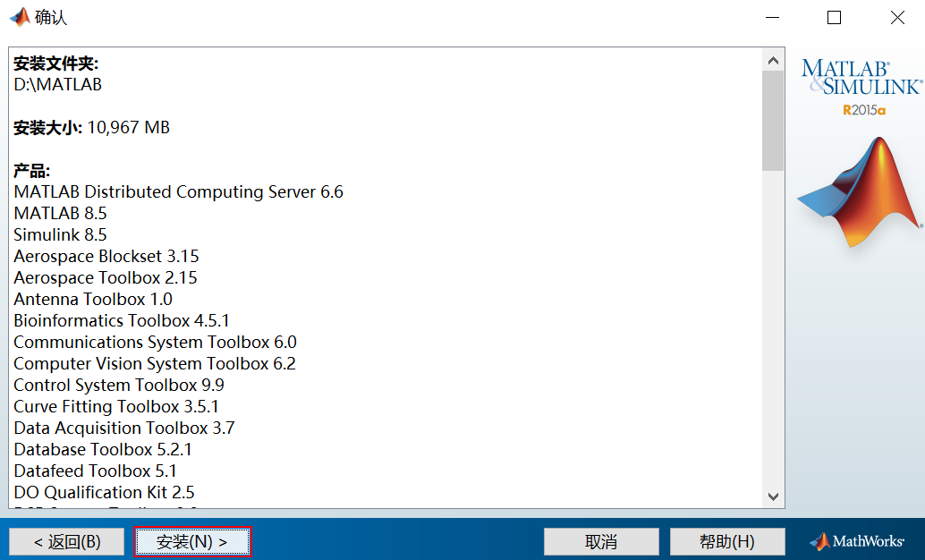Viewport: 925px width, 560px height.
Task: Select the Simulink 8.5 line
Action: pos(60,235)
